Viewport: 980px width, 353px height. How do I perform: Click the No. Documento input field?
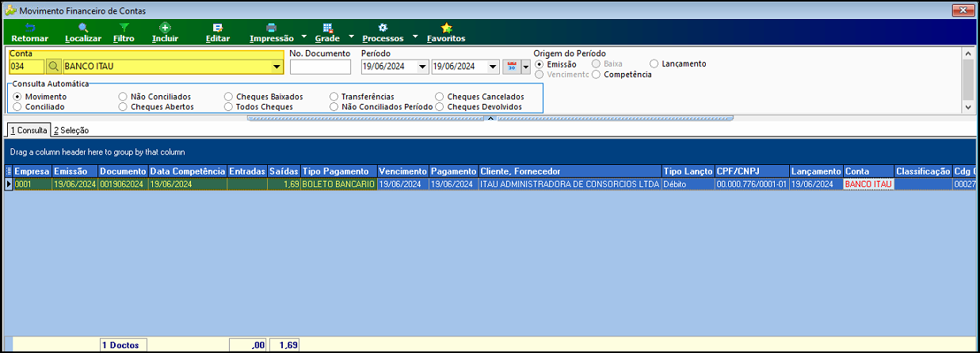coord(320,67)
